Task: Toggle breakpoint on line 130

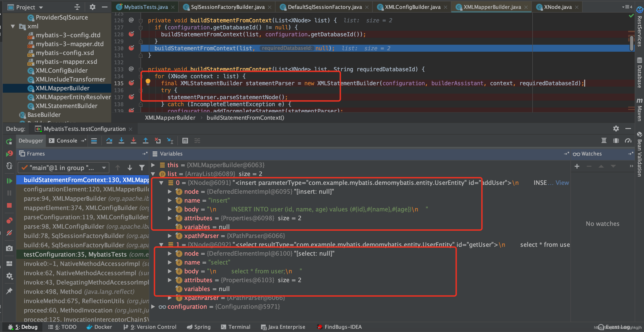Action: (x=131, y=48)
